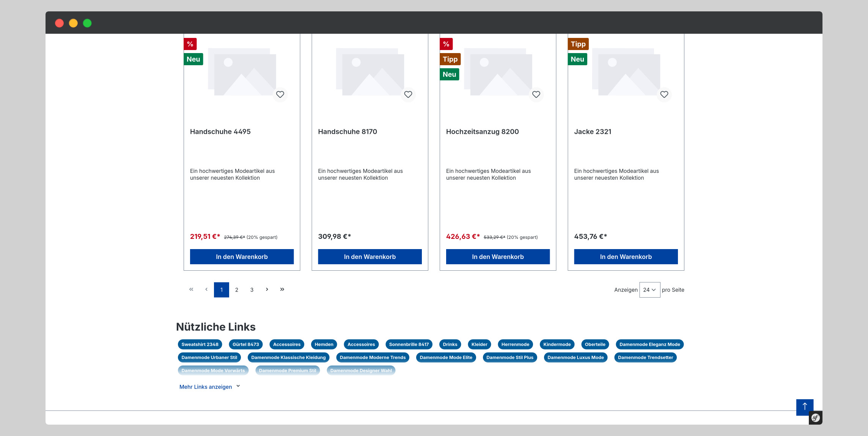Open Jacke 2321 product title
This screenshot has height=436, width=868.
point(593,132)
